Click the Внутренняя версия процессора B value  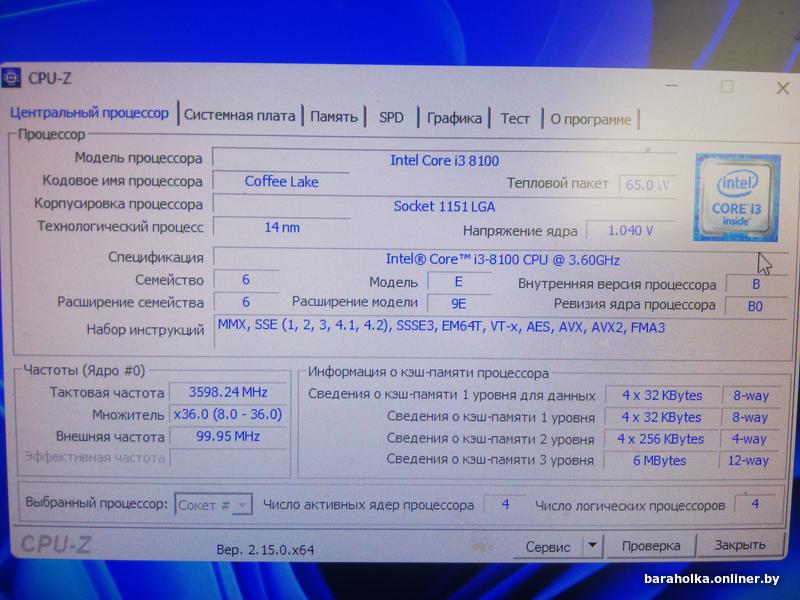click(756, 284)
